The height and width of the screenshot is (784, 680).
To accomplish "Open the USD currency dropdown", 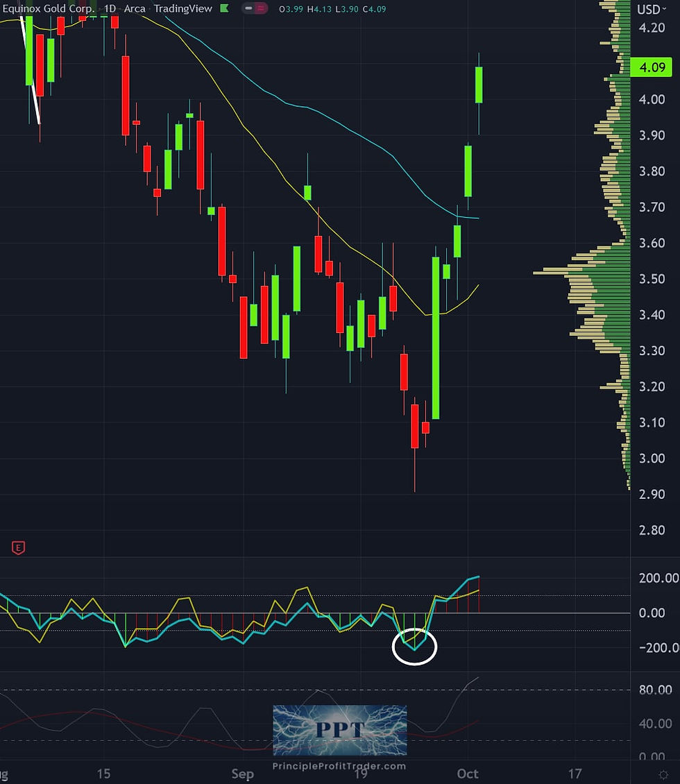I will 652,10.
